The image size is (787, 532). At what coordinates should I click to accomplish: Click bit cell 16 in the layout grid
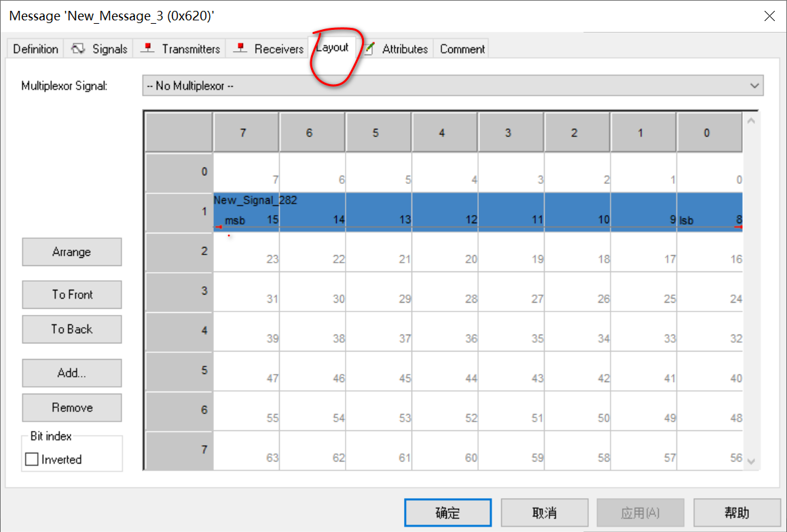tap(710, 252)
